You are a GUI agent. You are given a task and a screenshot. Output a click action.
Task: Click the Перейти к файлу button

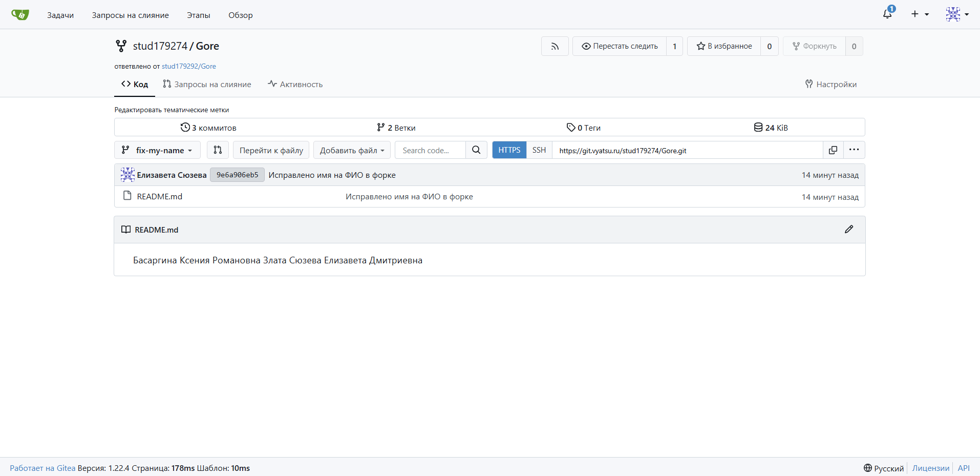271,150
